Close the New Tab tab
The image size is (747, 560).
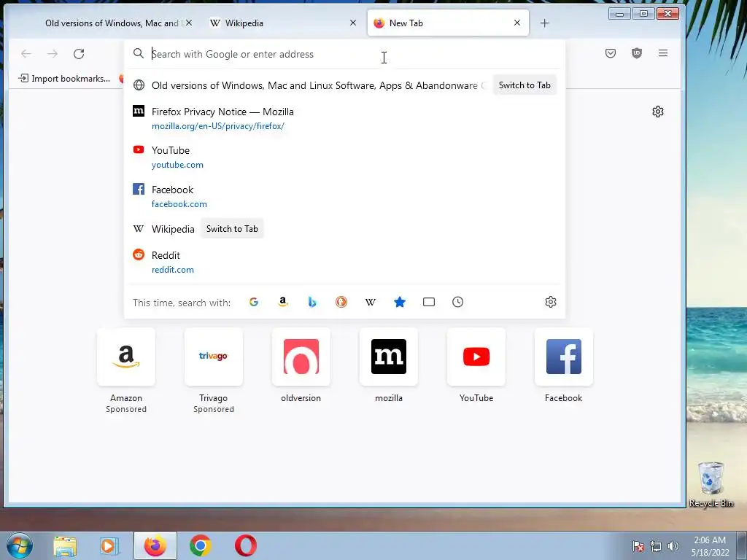pyautogui.click(x=517, y=23)
